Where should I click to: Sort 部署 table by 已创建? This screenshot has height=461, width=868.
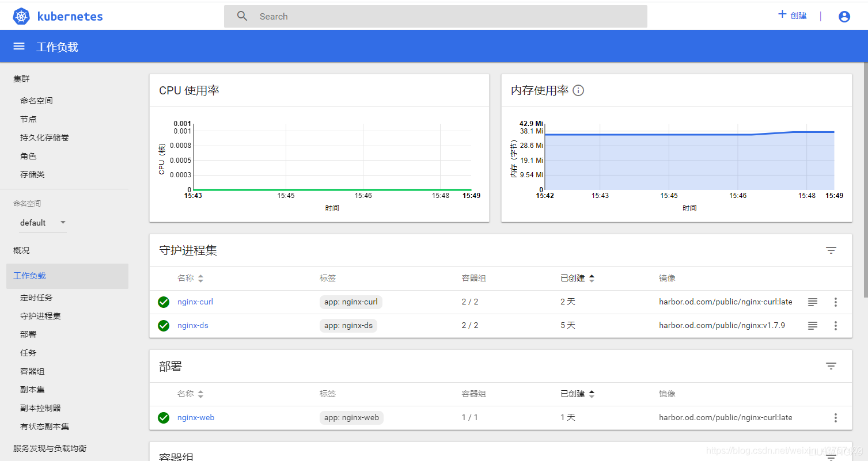tap(577, 394)
